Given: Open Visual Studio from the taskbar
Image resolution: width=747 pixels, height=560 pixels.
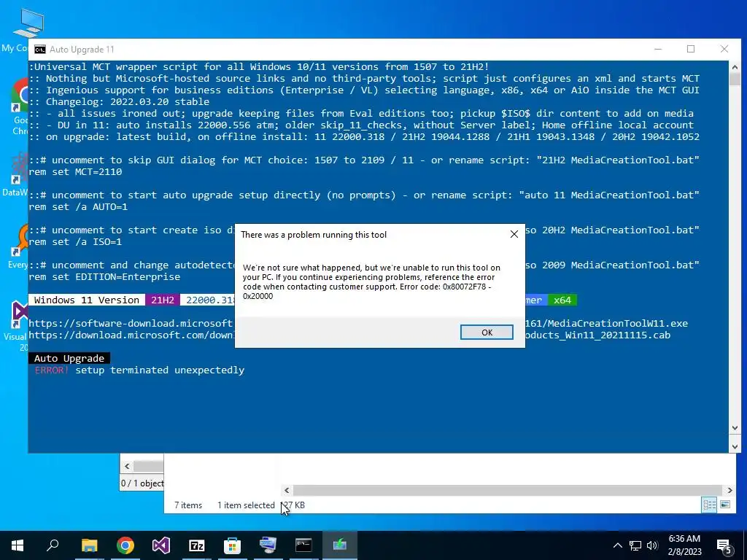Looking at the screenshot, I should point(161,545).
